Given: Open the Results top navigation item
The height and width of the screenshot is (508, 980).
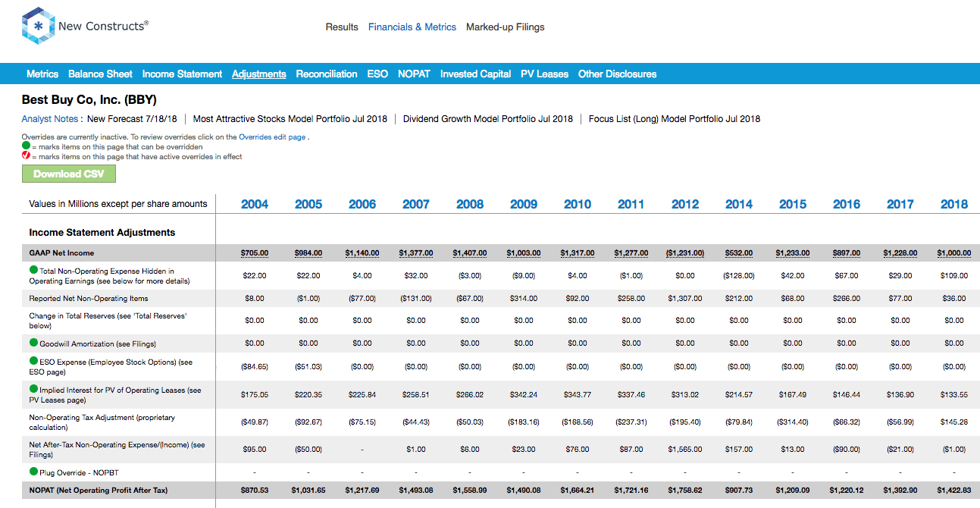Looking at the screenshot, I should click(342, 27).
